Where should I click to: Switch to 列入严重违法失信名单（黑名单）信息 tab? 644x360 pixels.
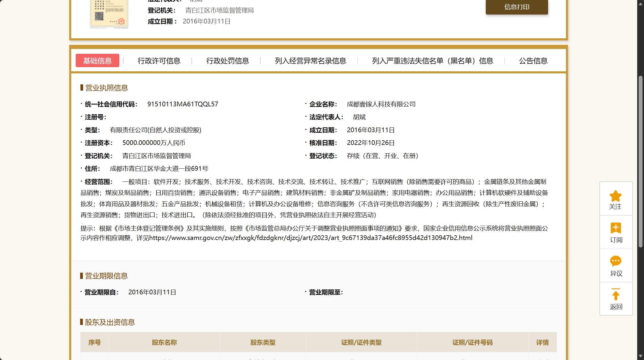point(432,61)
